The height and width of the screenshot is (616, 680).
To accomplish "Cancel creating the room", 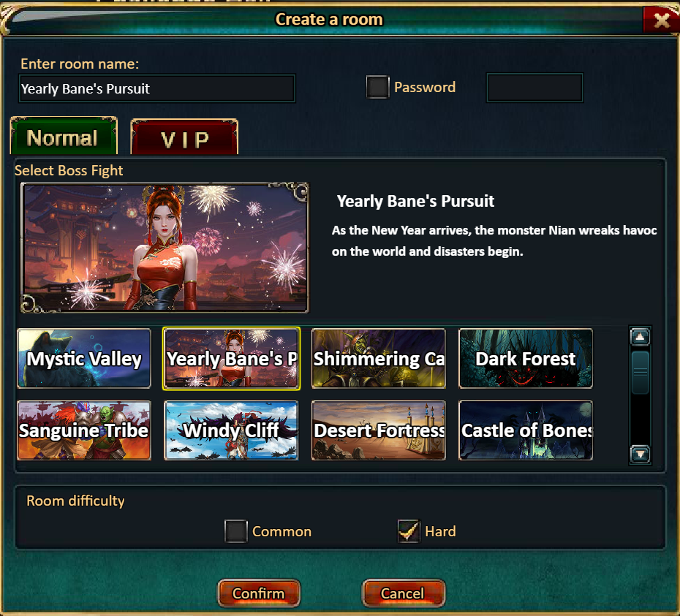I will click(x=403, y=593).
